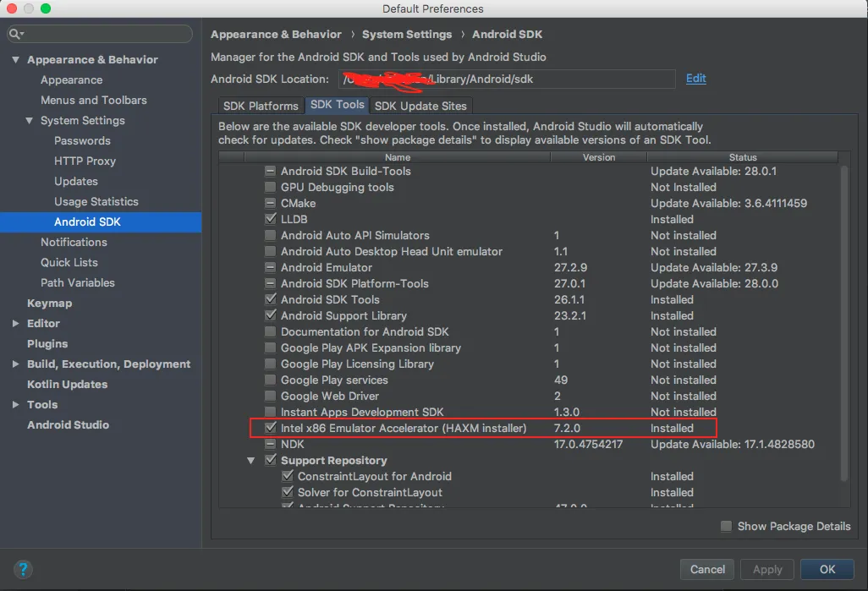The height and width of the screenshot is (591, 868).
Task: Expand Build, Execution, Deployment section
Action: coord(15,364)
